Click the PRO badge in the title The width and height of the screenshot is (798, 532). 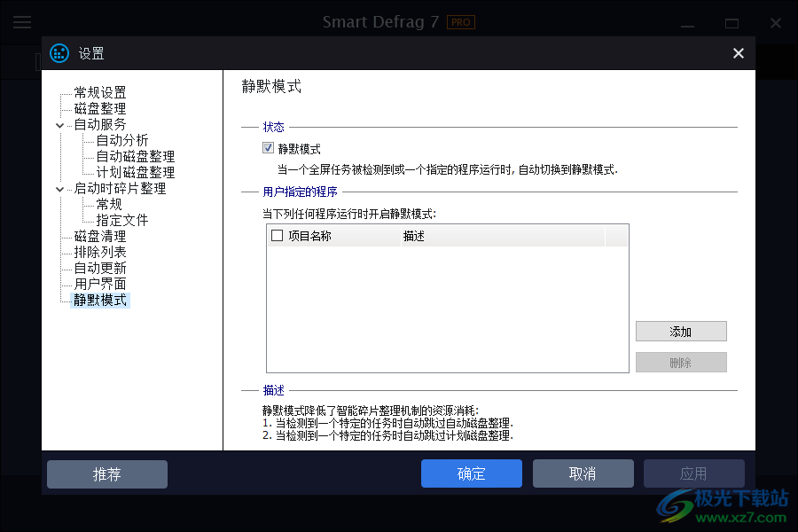(460, 22)
